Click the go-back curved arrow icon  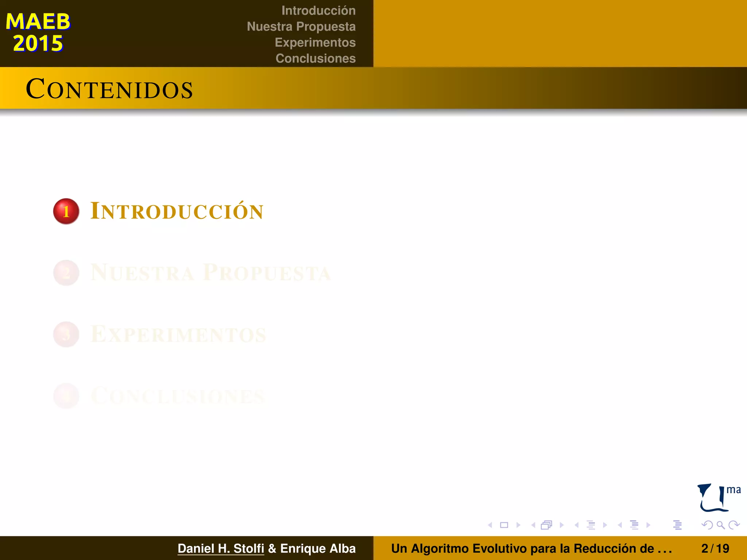(x=707, y=525)
